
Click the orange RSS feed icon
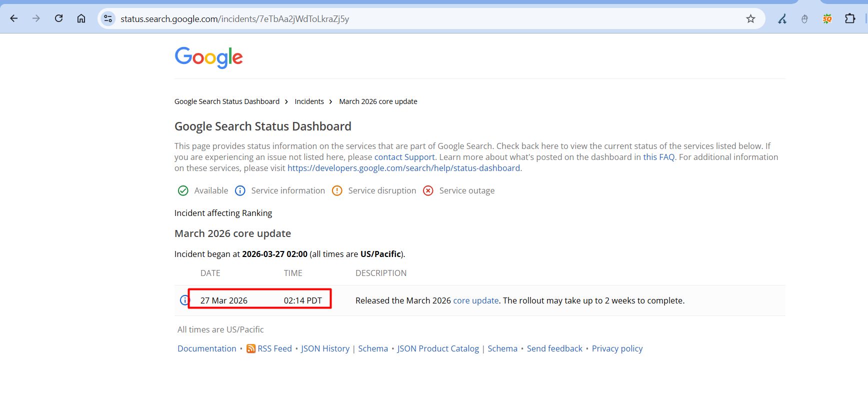click(x=251, y=348)
